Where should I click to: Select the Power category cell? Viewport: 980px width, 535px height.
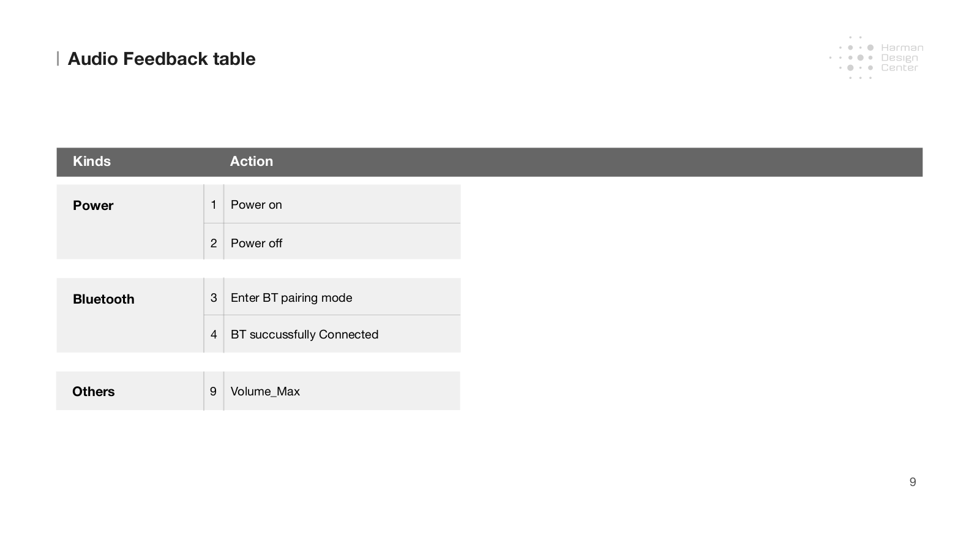[x=130, y=222]
